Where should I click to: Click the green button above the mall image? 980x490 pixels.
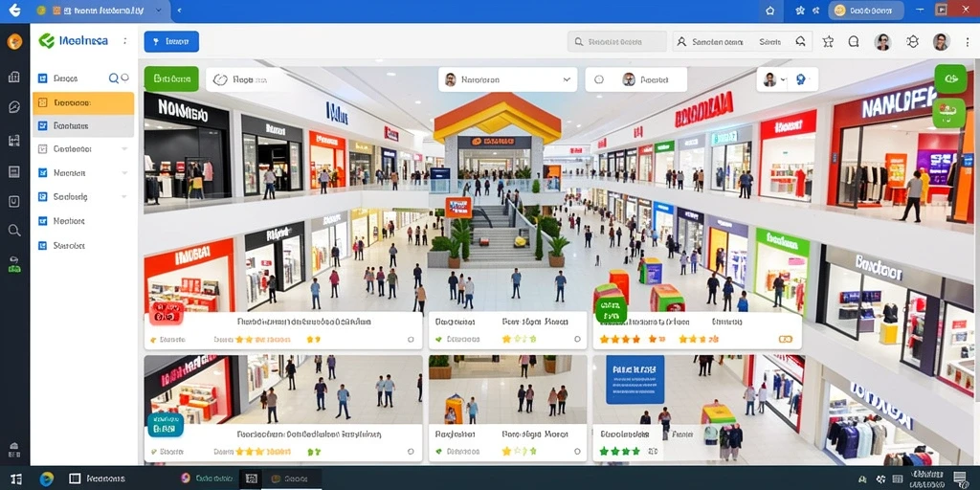coord(171,79)
